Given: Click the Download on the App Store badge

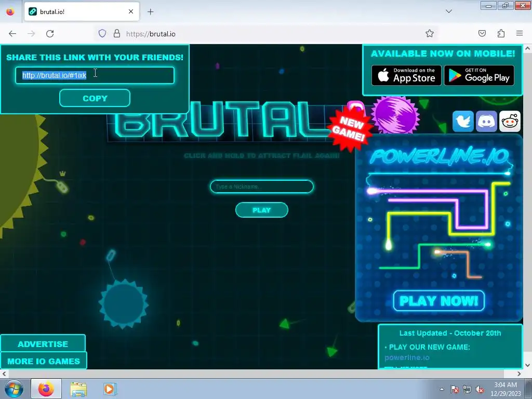Looking at the screenshot, I should pos(406,75).
